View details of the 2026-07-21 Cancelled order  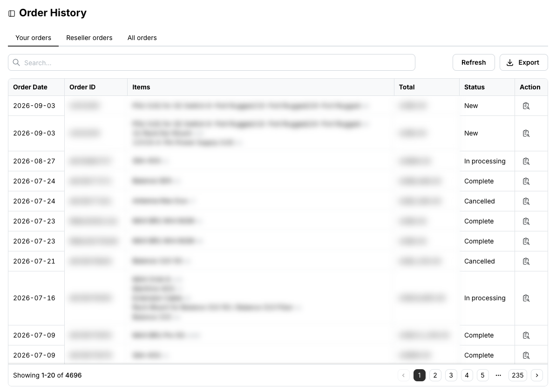[526, 261]
